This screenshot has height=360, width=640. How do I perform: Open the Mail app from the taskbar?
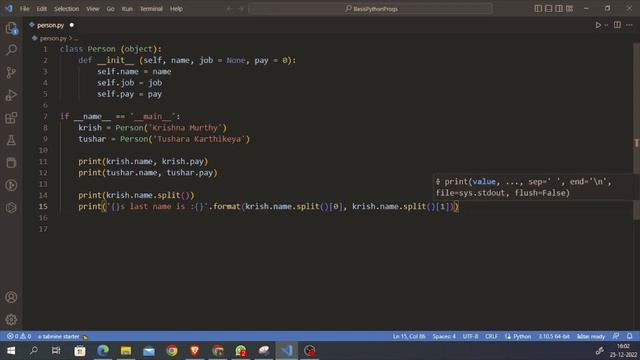coord(149,351)
